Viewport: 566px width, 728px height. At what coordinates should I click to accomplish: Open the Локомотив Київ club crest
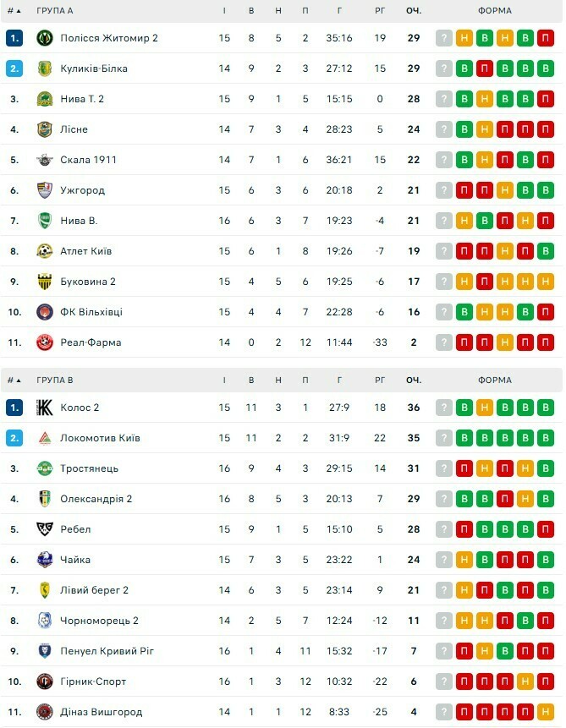45,438
